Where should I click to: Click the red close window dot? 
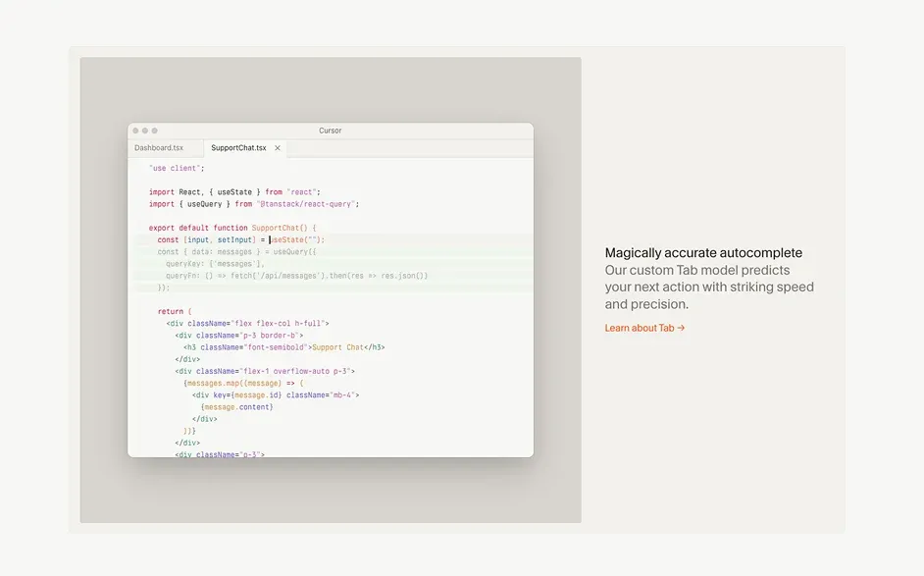point(136,131)
